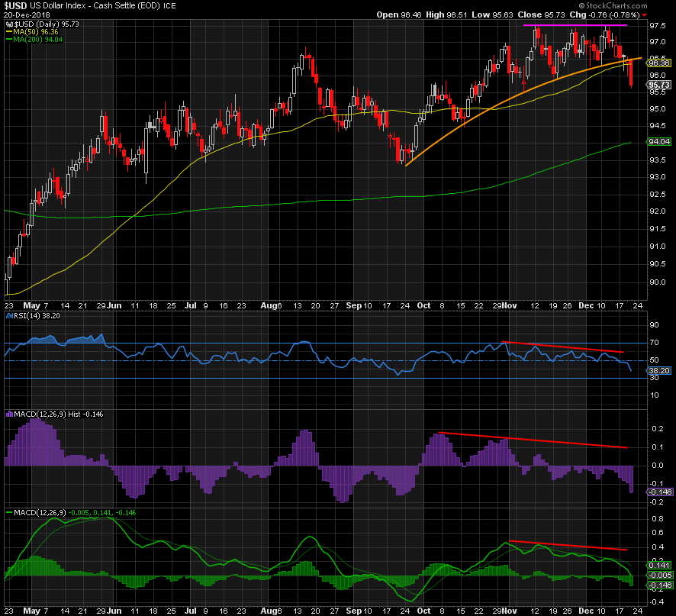Click the MA(50) yellow legend line
The height and width of the screenshot is (616, 676).
(x=9, y=31)
